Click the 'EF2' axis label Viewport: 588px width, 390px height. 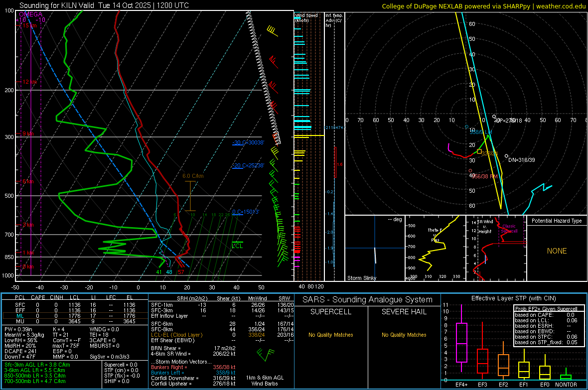[x=503, y=385]
